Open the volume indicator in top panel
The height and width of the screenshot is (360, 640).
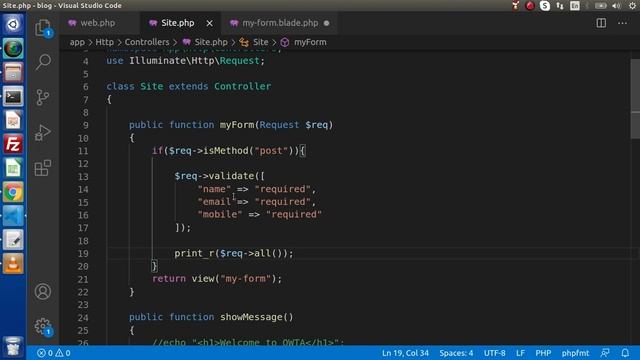click(616, 6)
